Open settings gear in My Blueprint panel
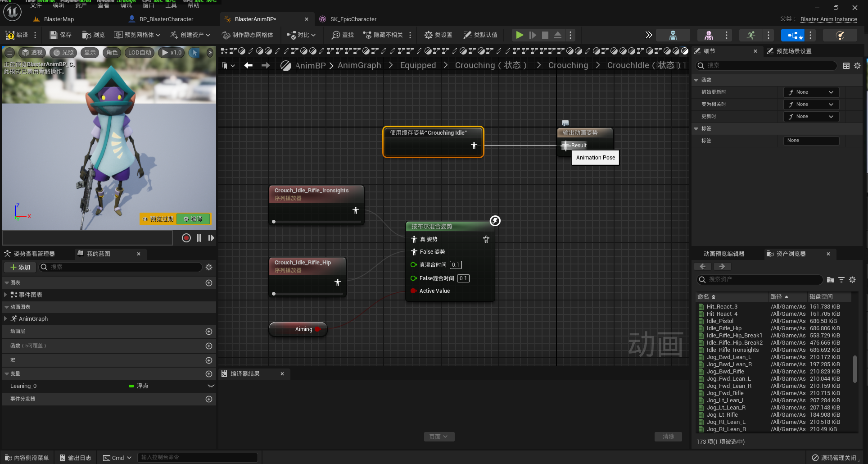The image size is (868, 464). coord(209,267)
